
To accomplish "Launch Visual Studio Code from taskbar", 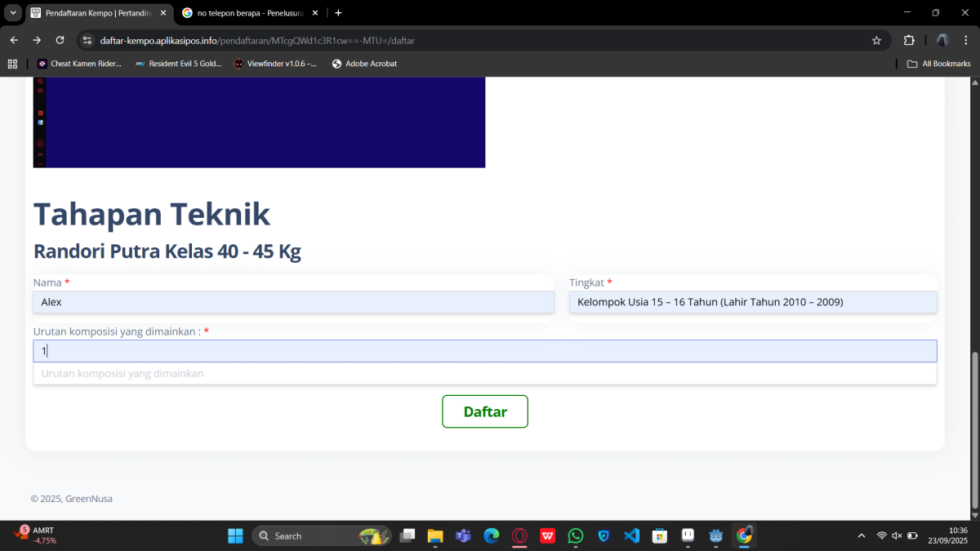I will click(631, 535).
